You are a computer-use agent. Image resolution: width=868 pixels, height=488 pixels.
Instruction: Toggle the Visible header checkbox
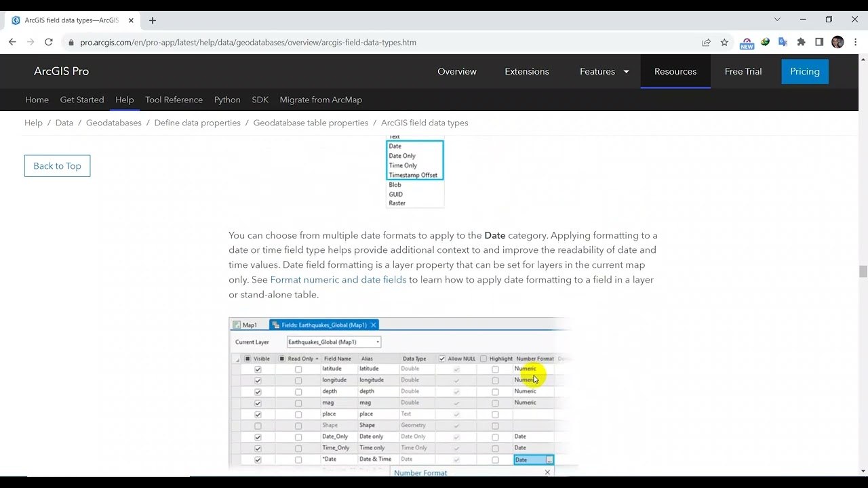[248, 359]
